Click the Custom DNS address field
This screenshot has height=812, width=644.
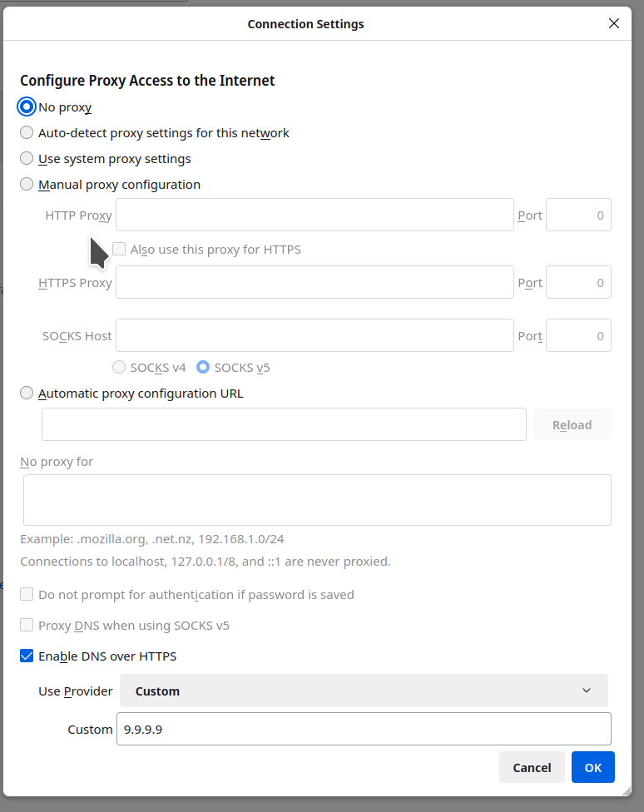pos(364,729)
